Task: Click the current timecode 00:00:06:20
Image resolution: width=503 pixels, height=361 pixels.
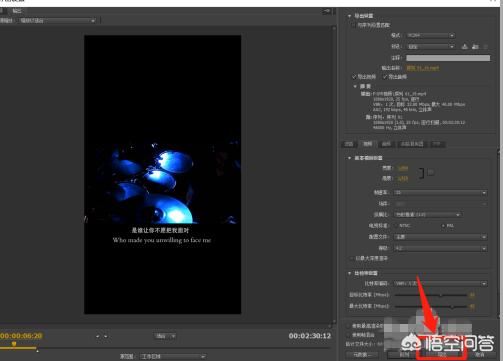Action: pyautogui.click(x=21, y=336)
